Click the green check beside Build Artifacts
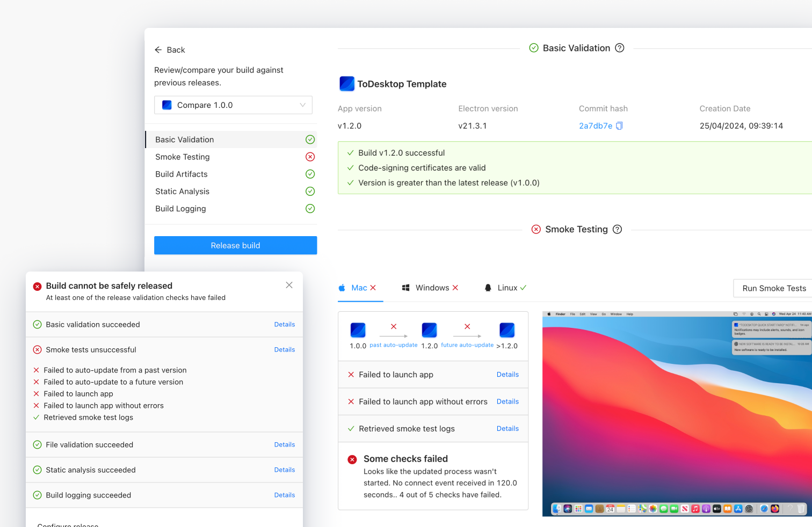This screenshot has height=527, width=812. [x=310, y=174]
